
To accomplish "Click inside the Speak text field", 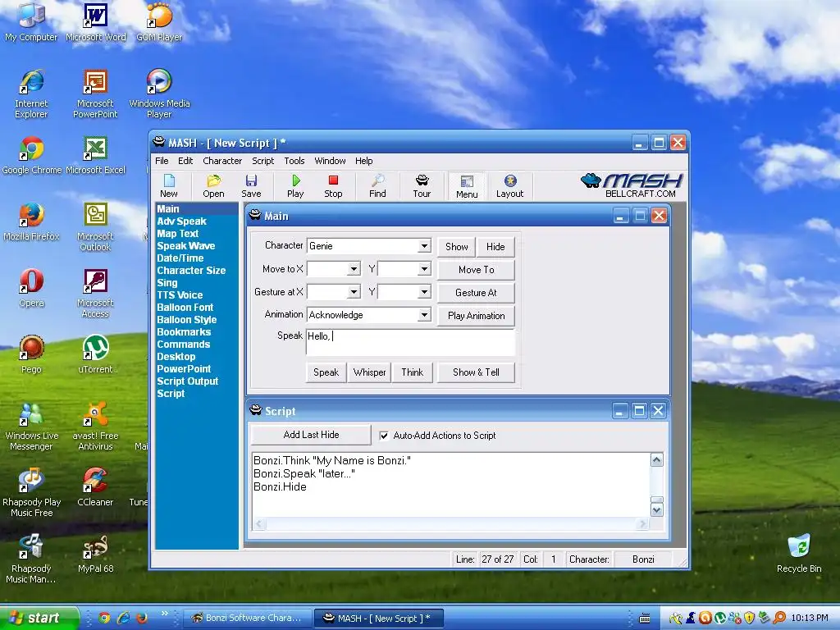I will 411,342.
